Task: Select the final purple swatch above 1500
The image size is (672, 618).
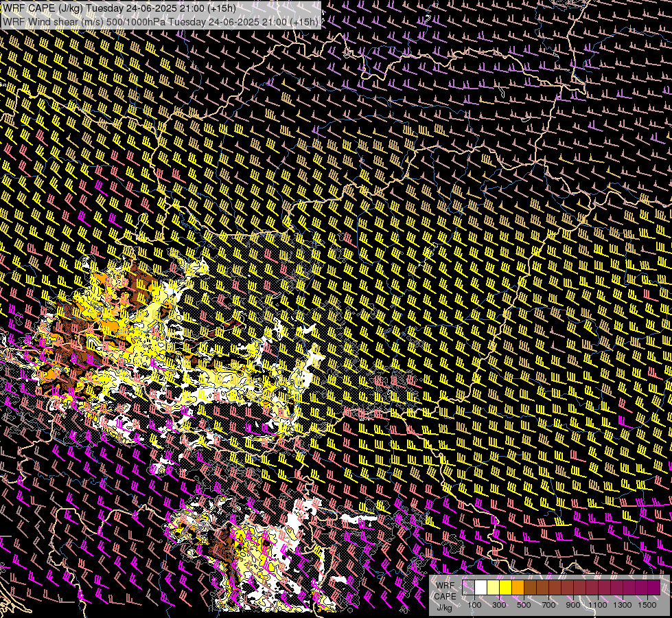Action: tap(654, 587)
